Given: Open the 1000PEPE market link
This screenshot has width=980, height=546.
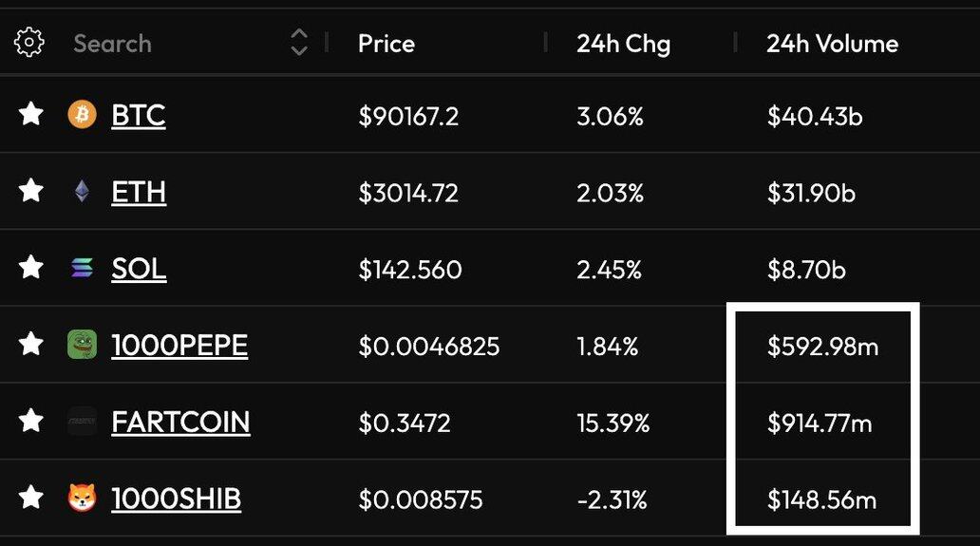Looking at the screenshot, I should [x=179, y=345].
